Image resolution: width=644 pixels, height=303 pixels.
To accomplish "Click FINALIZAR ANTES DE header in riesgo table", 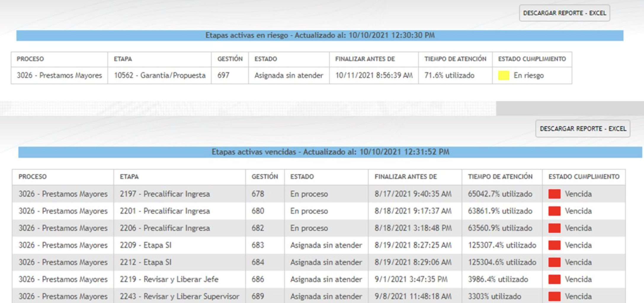I will (x=365, y=59).
